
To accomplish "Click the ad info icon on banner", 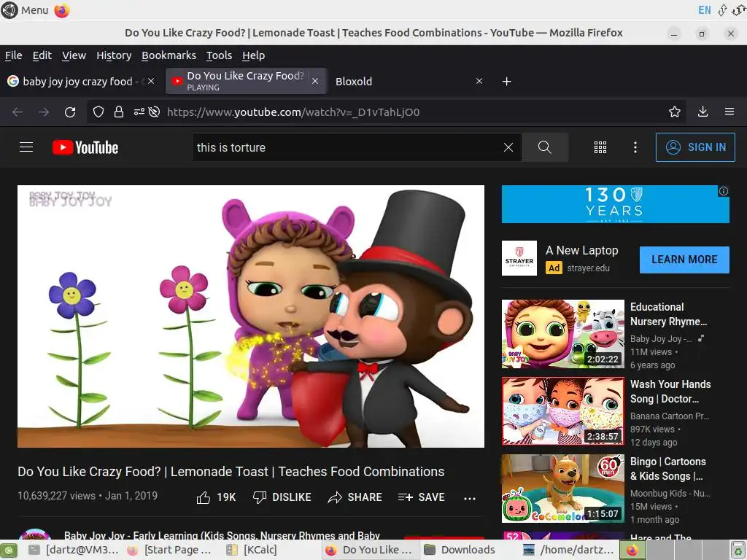I will point(724,191).
